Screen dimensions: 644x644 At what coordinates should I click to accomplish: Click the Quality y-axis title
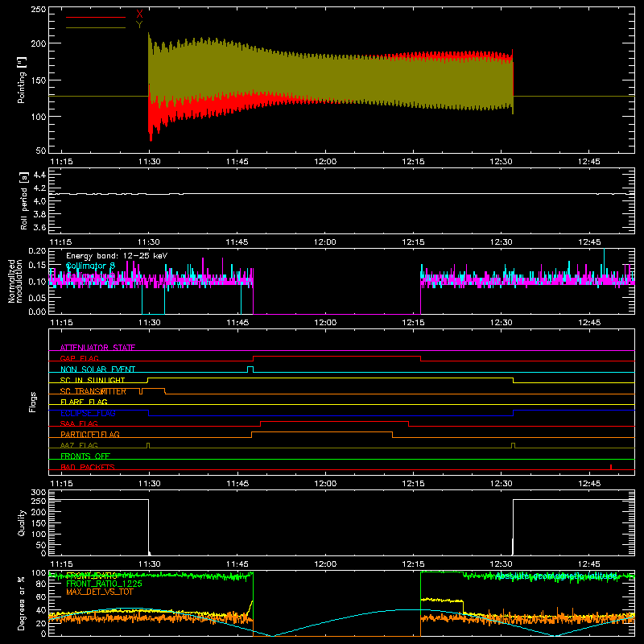[22, 522]
